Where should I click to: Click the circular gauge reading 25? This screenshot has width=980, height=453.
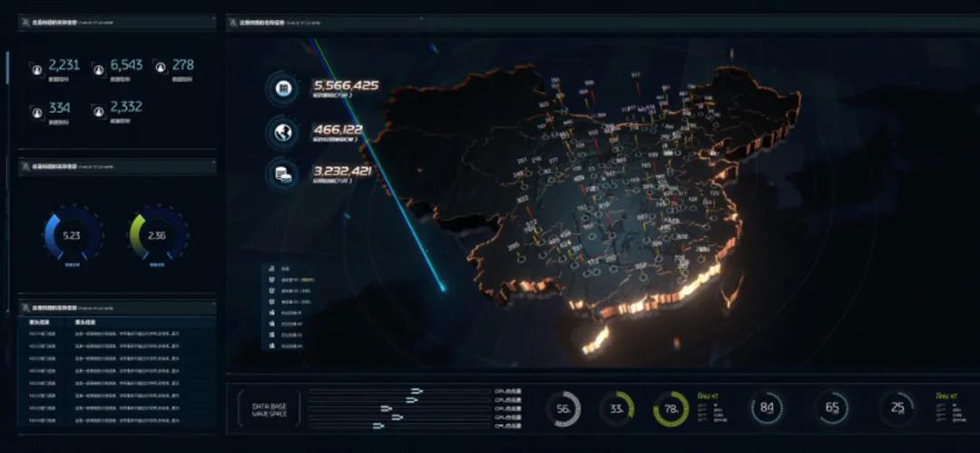897,408
